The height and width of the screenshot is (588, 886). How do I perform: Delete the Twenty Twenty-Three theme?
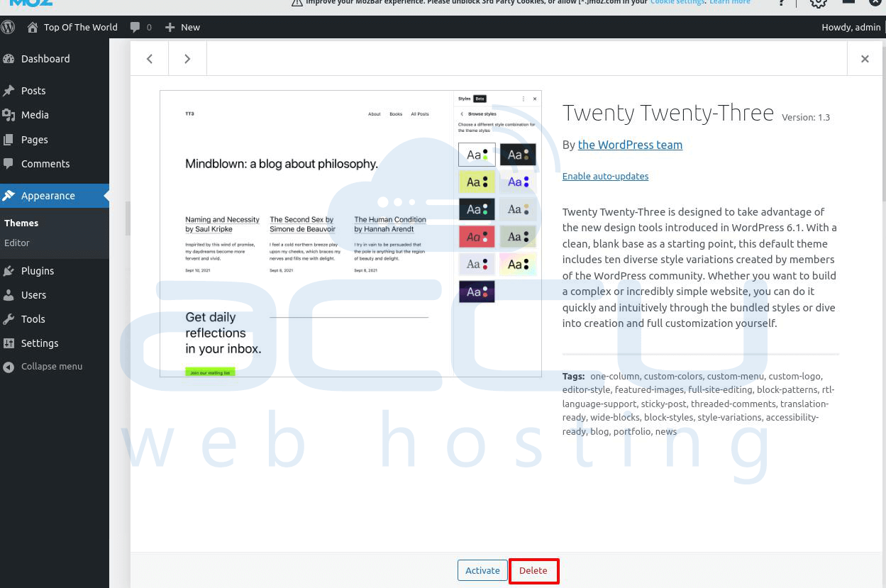533,570
